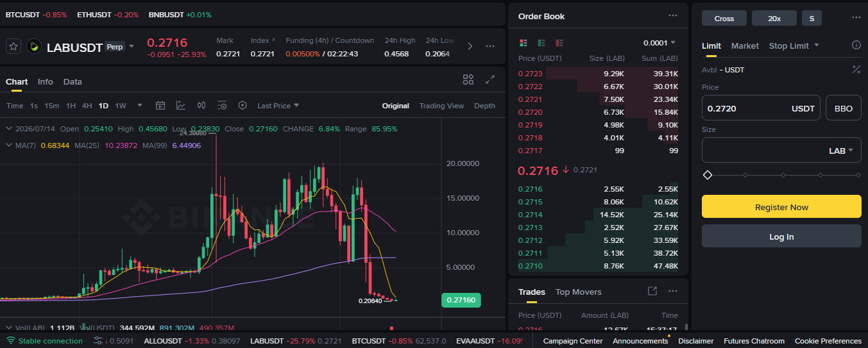Add LABUSDT to favorites with the star
Image resolution: width=868 pixels, height=348 pixels.
13,46
